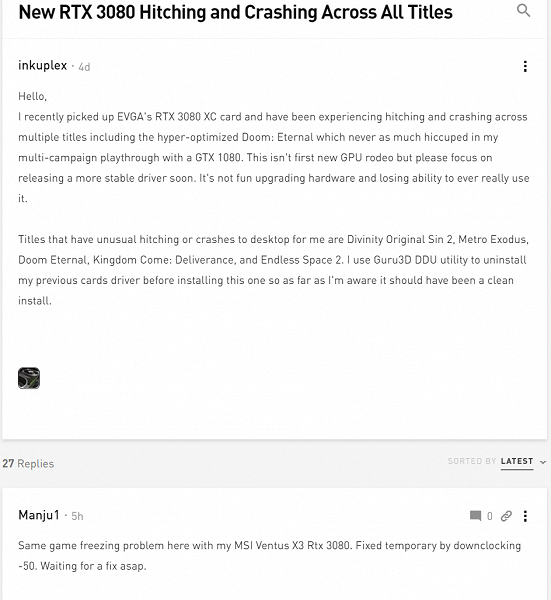Viewport: 551px width, 600px height.
Task: Click the comment bubble icon on Manju1's reply
Action: tap(475, 516)
